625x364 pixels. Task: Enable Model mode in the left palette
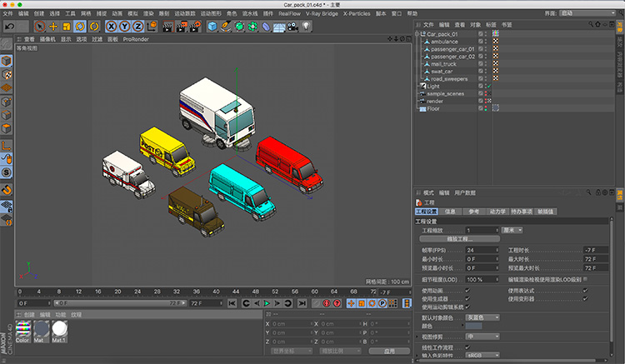pyautogui.click(x=7, y=61)
